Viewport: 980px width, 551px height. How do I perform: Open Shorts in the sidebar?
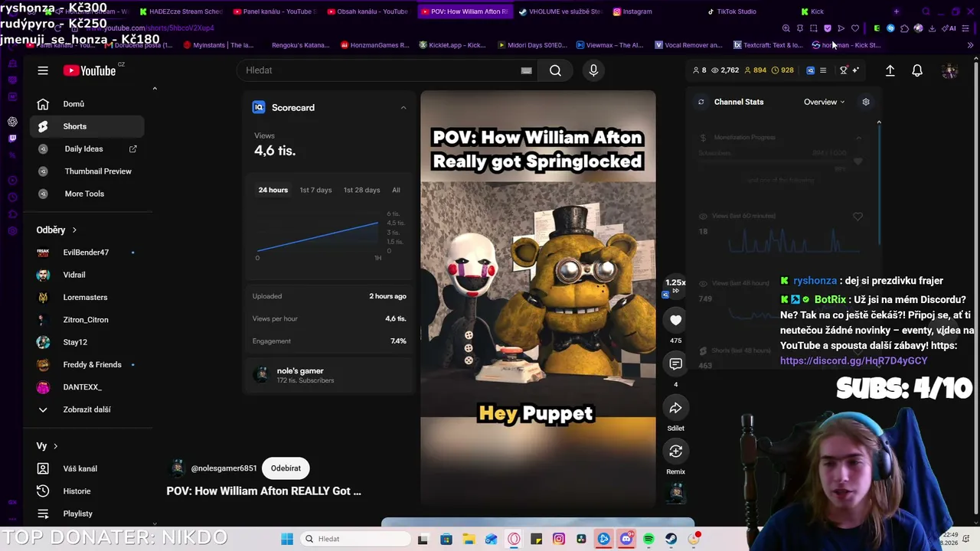pos(87,126)
